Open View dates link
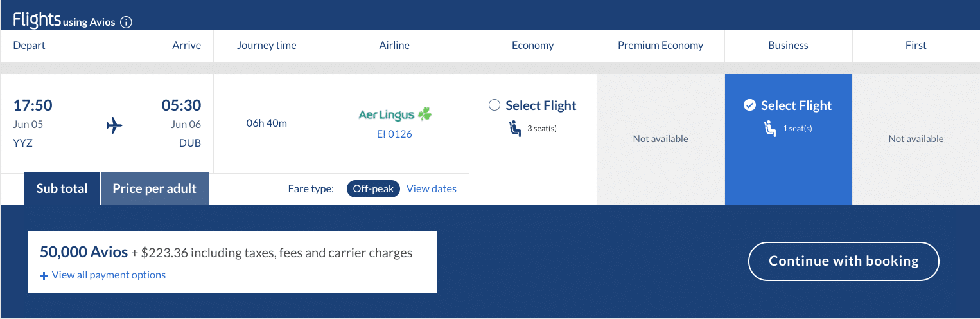Image resolution: width=980 pixels, height=319 pixels. (x=432, y=189)
